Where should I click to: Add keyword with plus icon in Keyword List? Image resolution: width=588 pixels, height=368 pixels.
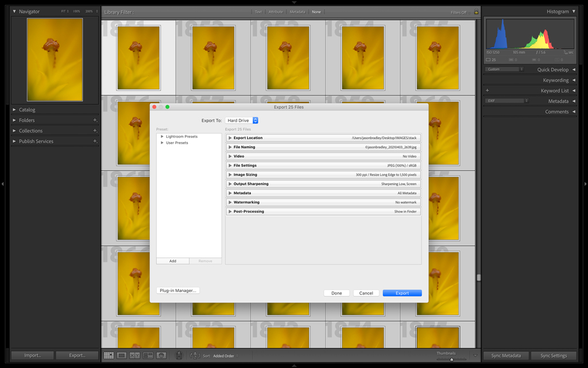(488, 90)
